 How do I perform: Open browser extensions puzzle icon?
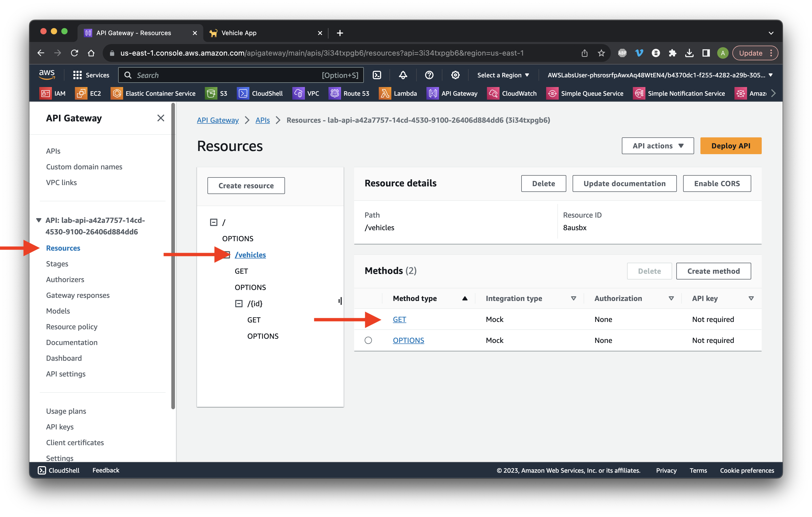click(x=672, y=53)
